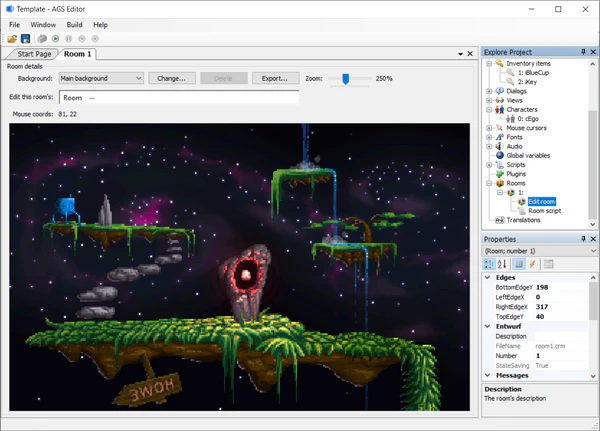The image size is (600, 431).
Task: Click the Save floppy disk toolbar icon
Action: tap(26, 38)
